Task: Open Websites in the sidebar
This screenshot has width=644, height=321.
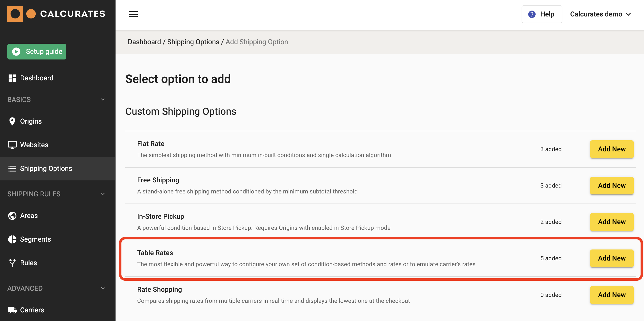Action: (58, 145)
